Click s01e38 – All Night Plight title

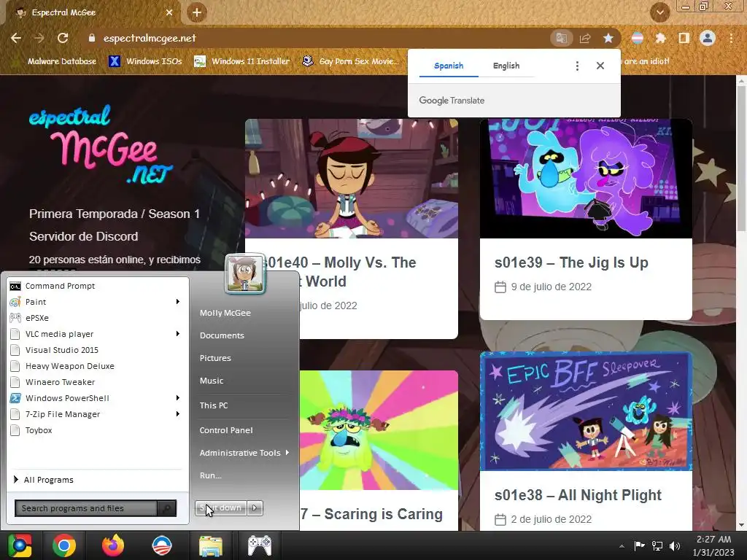coord(578,495)
